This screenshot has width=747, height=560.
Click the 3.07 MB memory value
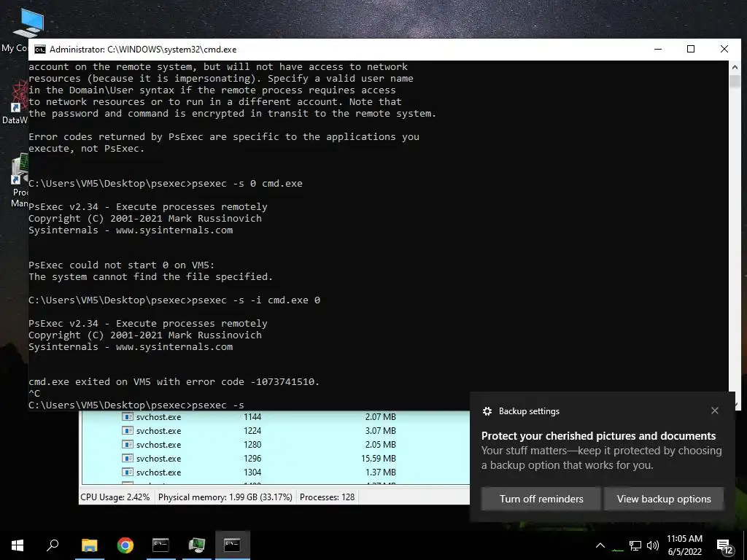pos(381,430)
